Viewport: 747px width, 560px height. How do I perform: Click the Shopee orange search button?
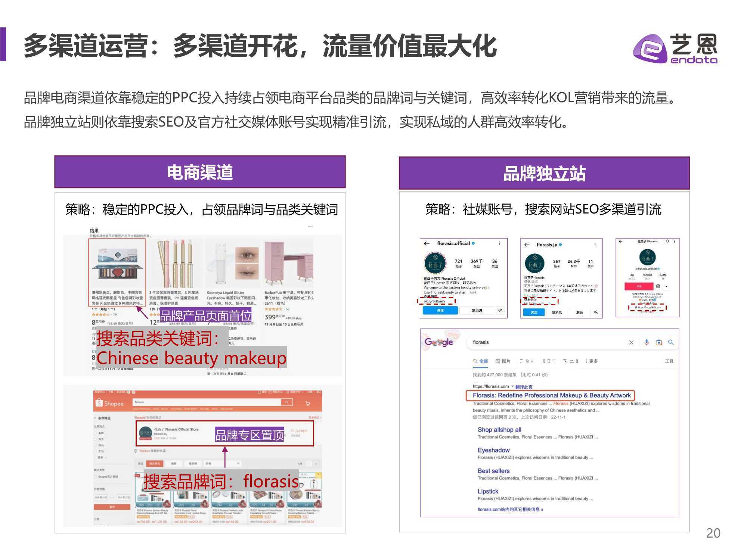[x=287, y=402]
